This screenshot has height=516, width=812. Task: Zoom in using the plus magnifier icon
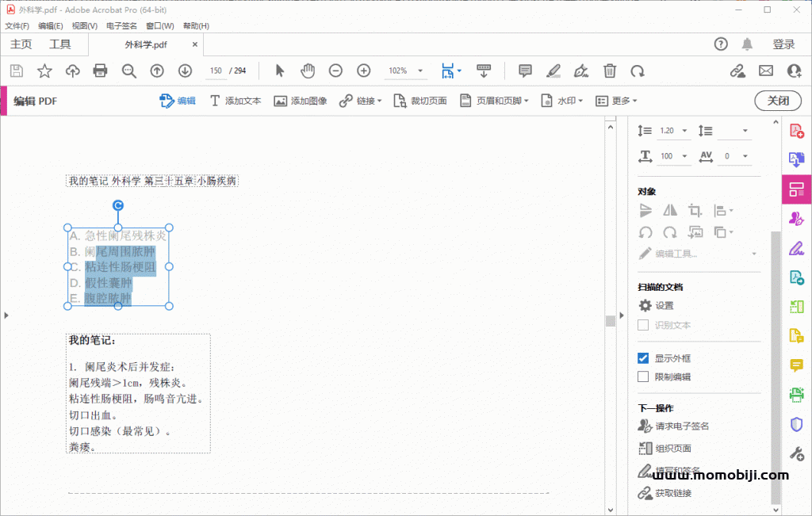(x=363, y=71)
